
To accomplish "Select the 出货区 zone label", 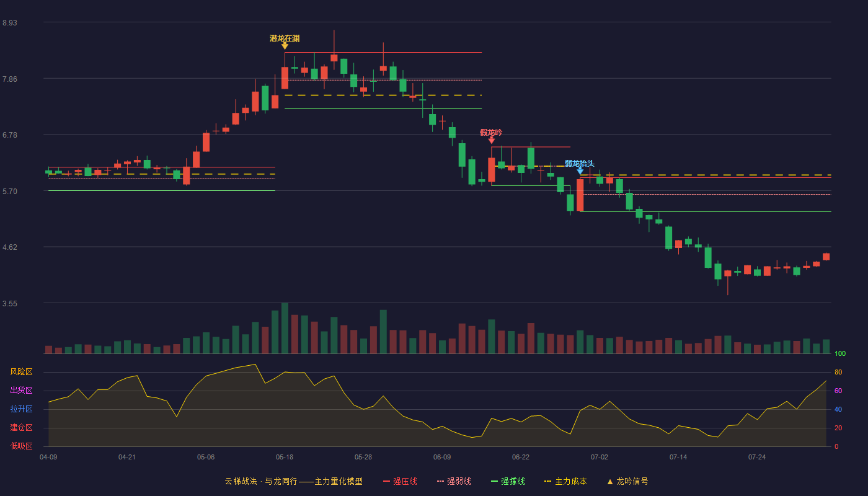I will (x=21, y=391).
